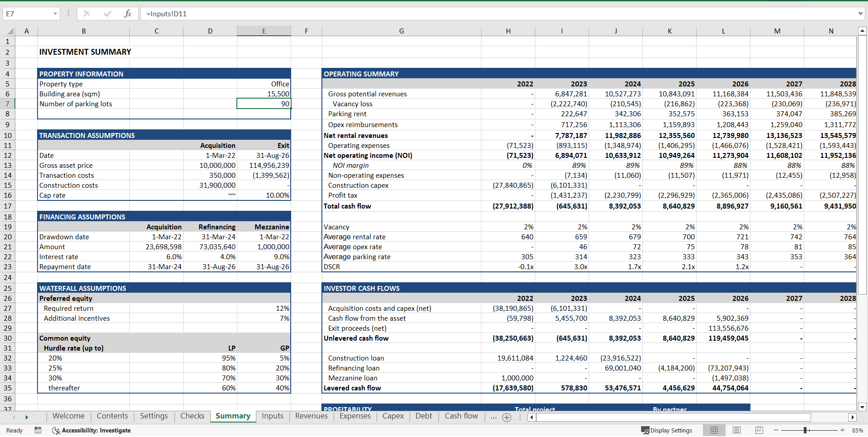This screenshot has width=868, height=437.
Task: Click the previous sheet navigation arrow
Action: point(14,417)
